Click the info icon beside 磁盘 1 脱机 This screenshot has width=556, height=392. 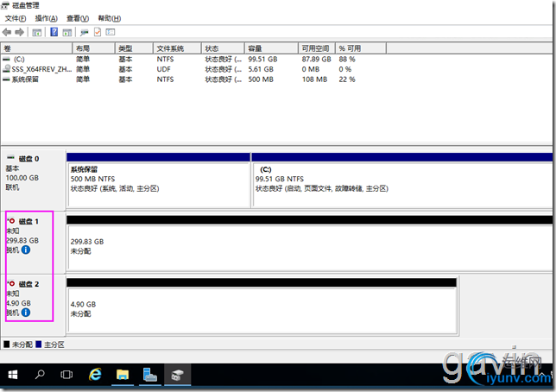coord(26,250)
